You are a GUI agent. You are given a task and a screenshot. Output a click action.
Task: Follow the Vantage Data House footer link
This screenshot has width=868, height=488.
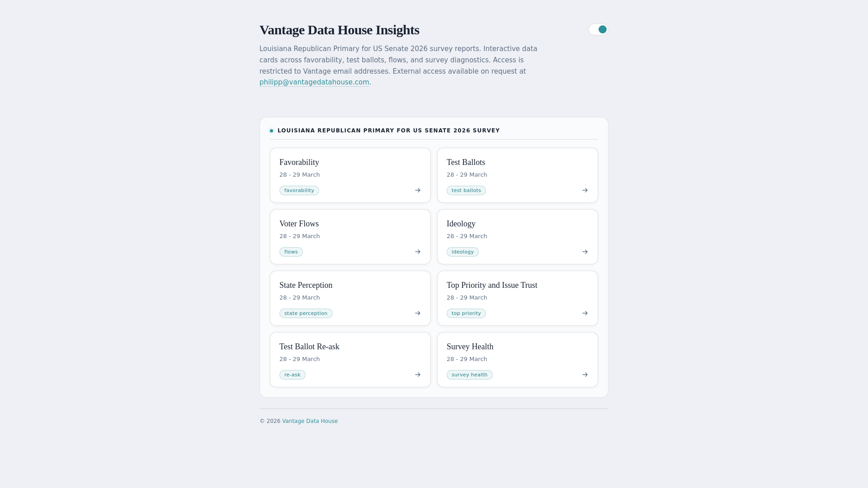click(x=310, y=421)
